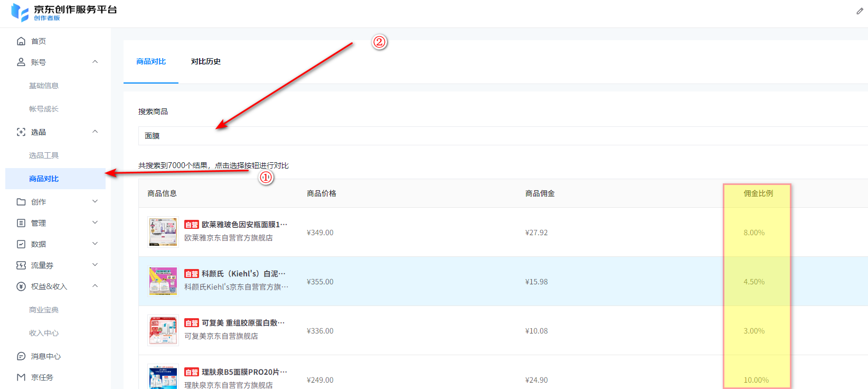Click the 可复美 重组胶原蛋白敷 product title
The height and width of the screenshot is (389, 868).
(243, 323)
